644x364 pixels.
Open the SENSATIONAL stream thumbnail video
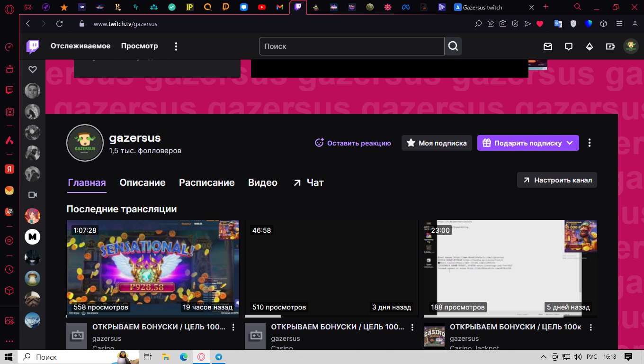point(152,268)
